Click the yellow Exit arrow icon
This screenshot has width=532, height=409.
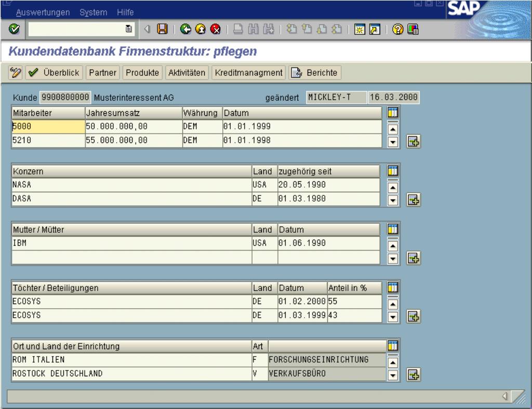coord(200,29)
